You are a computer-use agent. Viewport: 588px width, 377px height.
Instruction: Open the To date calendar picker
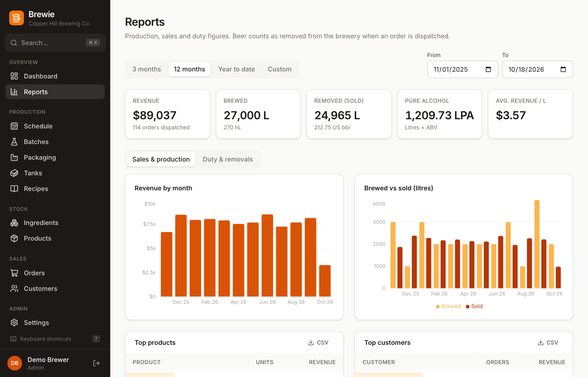click(x=563, y=69)
